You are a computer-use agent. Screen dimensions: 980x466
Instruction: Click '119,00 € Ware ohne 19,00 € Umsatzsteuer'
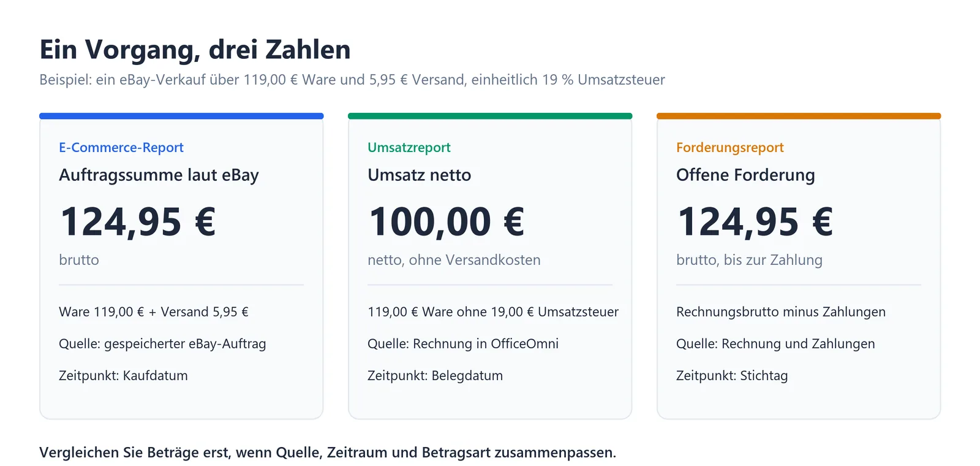[493, 312]
